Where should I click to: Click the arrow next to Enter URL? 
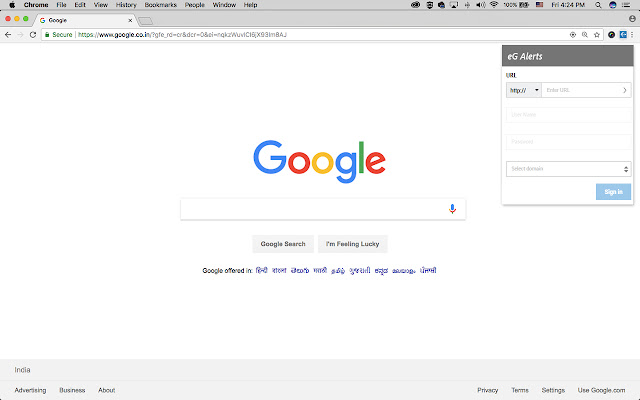(x=624, y=90)
